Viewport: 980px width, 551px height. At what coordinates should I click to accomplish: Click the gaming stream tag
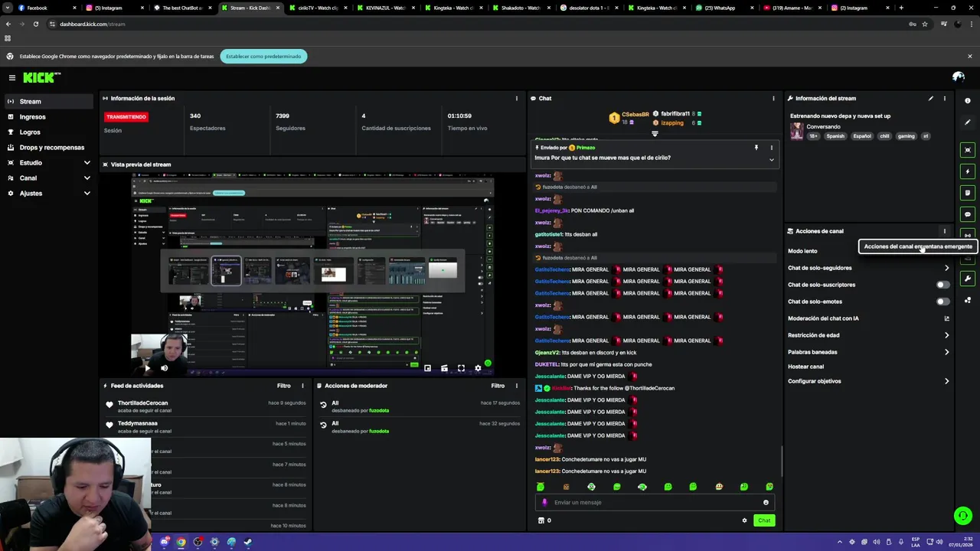[x=906, y=136]
